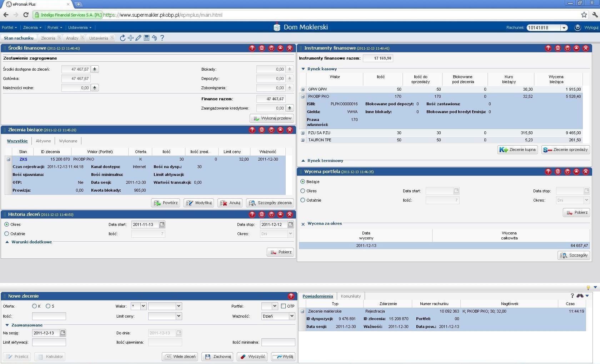Enable the OTP checkbox
Image resolution: width=600 pixels, height=364 pixels.
[283, 306]
